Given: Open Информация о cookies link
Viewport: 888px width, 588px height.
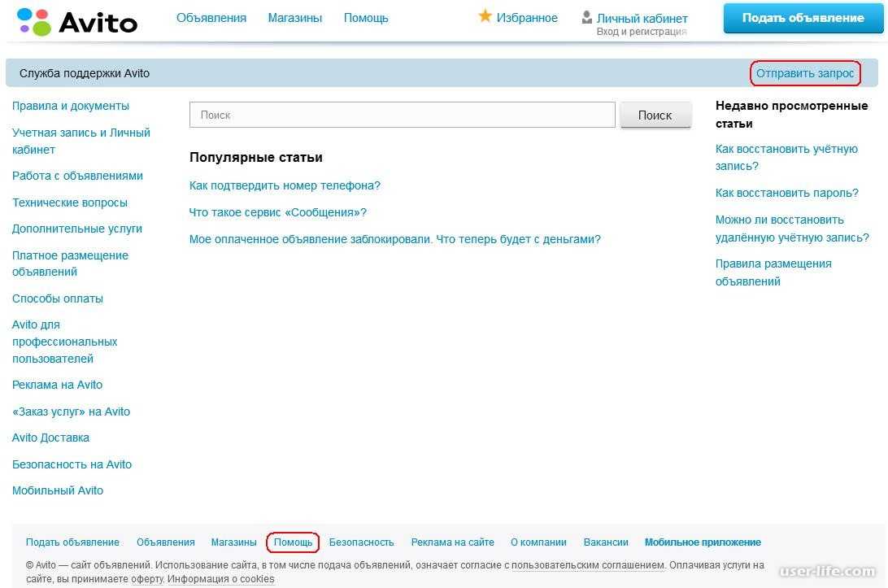Looking at the screenshot, I should tap(221, 579).
